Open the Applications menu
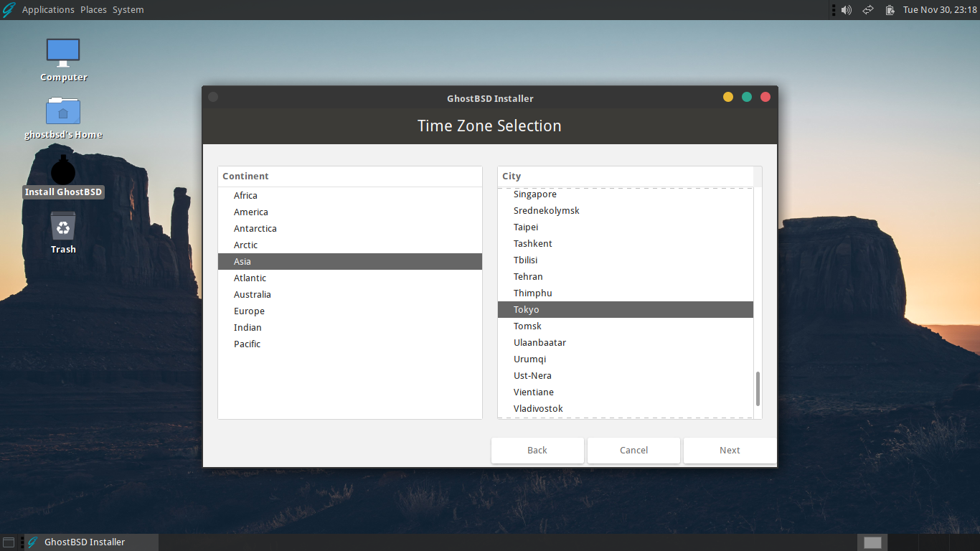Image resolution: width=980 pixels, height=551 pixels. coord(48,10)
